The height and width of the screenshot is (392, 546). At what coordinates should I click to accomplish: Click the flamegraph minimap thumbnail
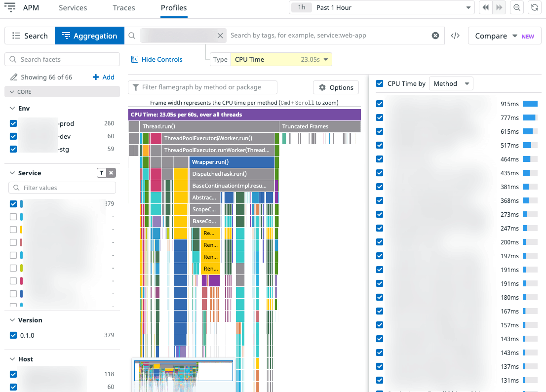[x=184, y=371]
